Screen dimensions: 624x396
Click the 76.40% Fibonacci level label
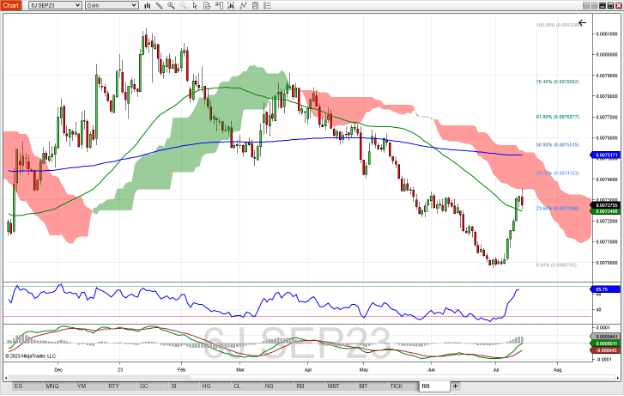click(x=558, y=82)
